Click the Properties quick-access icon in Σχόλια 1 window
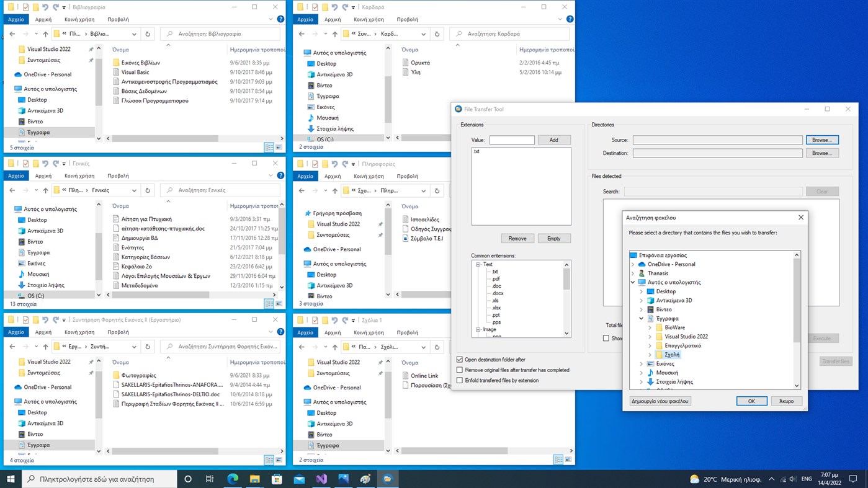This screenshot has height=488, width=868. point(315,320)
